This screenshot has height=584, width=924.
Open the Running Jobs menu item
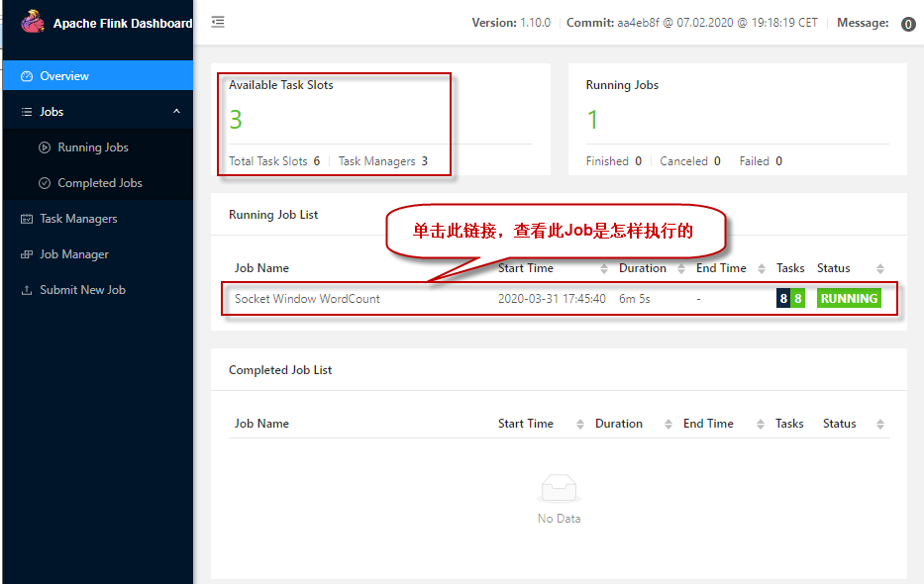pos(93,147)
